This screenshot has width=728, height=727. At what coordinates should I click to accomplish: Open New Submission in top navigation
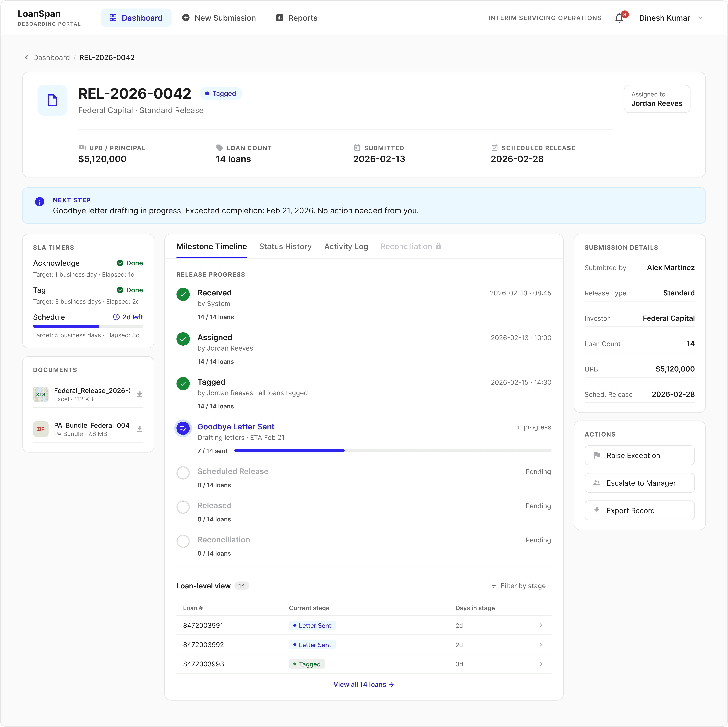coord(219,18)
